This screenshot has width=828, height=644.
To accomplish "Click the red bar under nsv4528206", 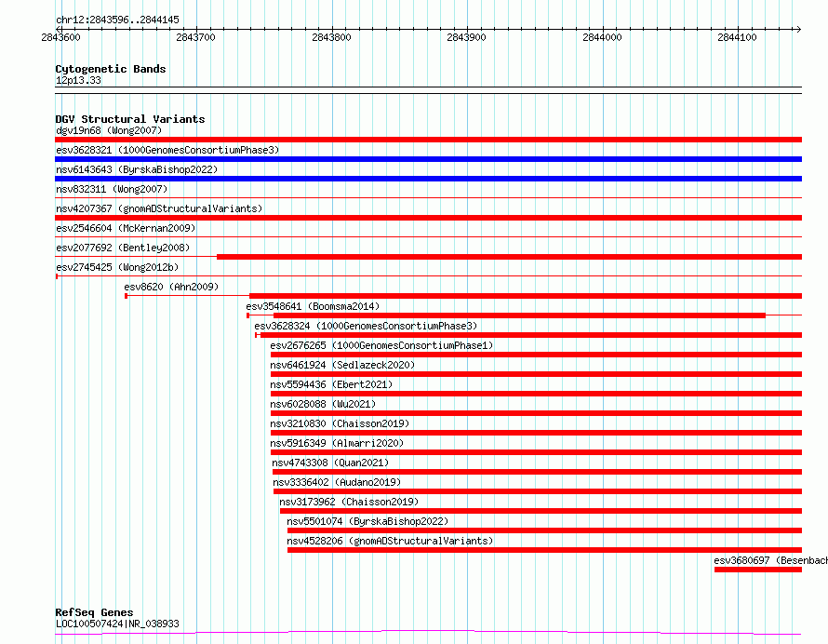I will point(544,550).
